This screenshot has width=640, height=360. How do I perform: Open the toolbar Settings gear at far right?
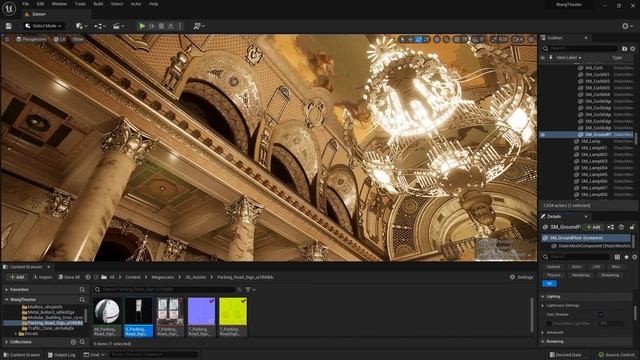628,26
